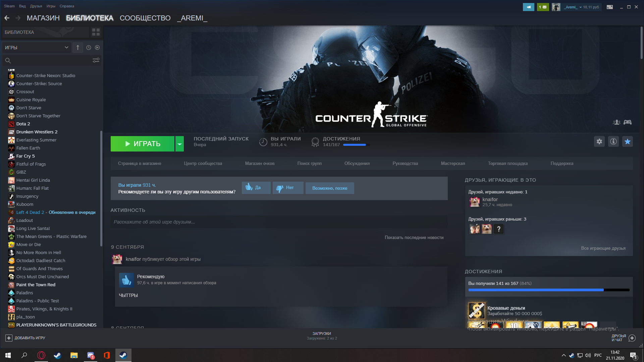Click Показать последние новости
Image resolution: width=644 pixels, height=362 pixels.
click(x=414, y=238)
